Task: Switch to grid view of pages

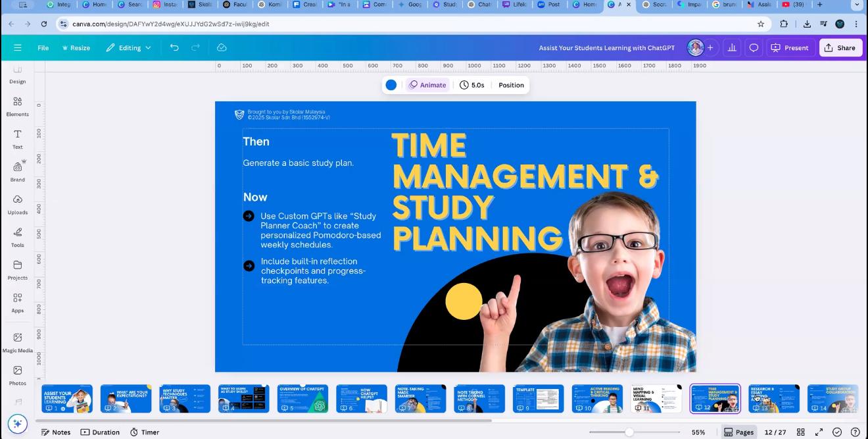Action: [801, 432]
